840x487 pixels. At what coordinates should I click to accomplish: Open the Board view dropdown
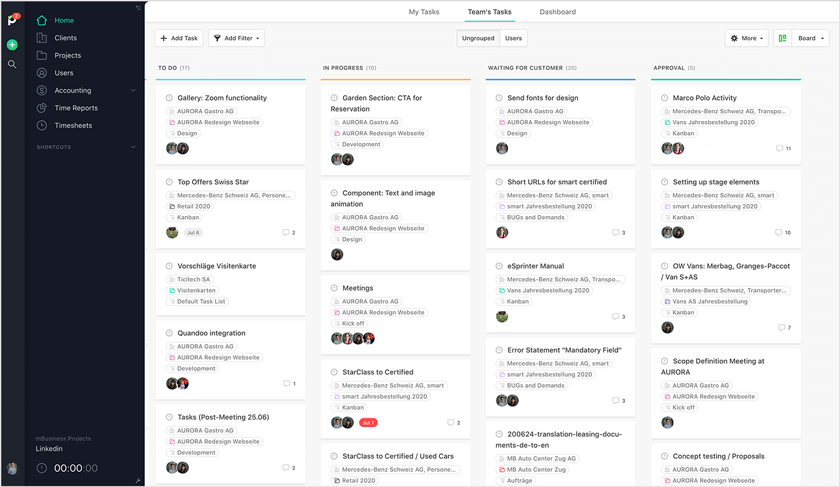pos(811,39)
